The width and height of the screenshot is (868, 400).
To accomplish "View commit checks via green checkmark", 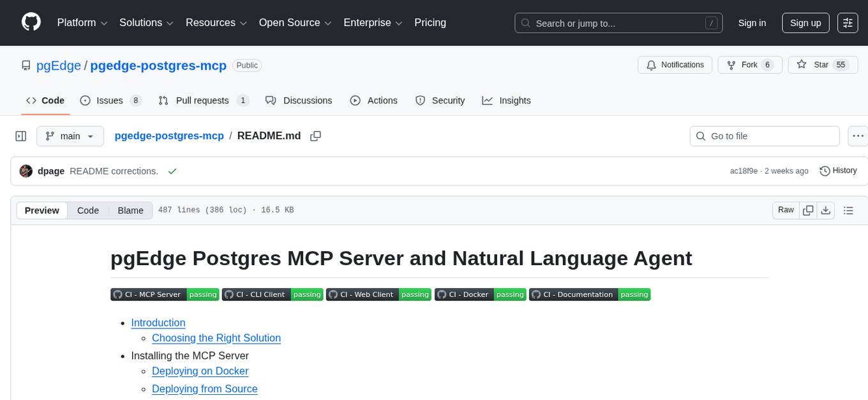I will pyautogui.click(x=172, y=171).
